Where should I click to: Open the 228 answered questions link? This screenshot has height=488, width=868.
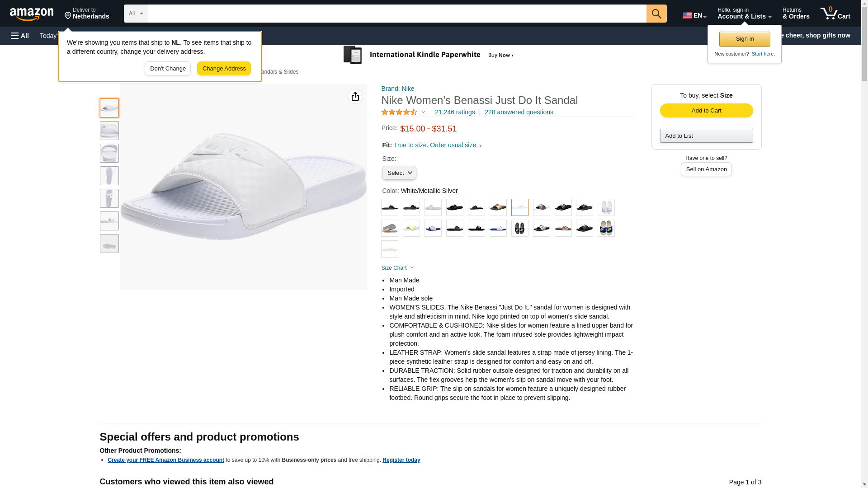tap(519, 112)
